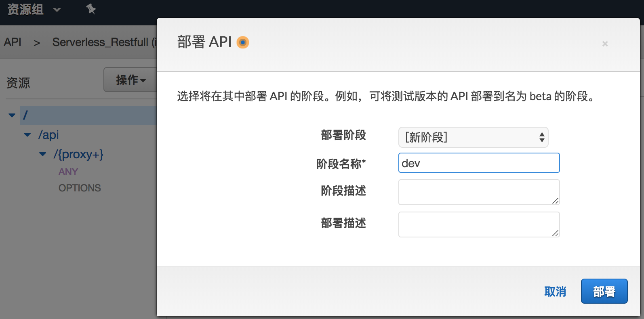Click the pin icon in top bar

[x=91, y=9]
